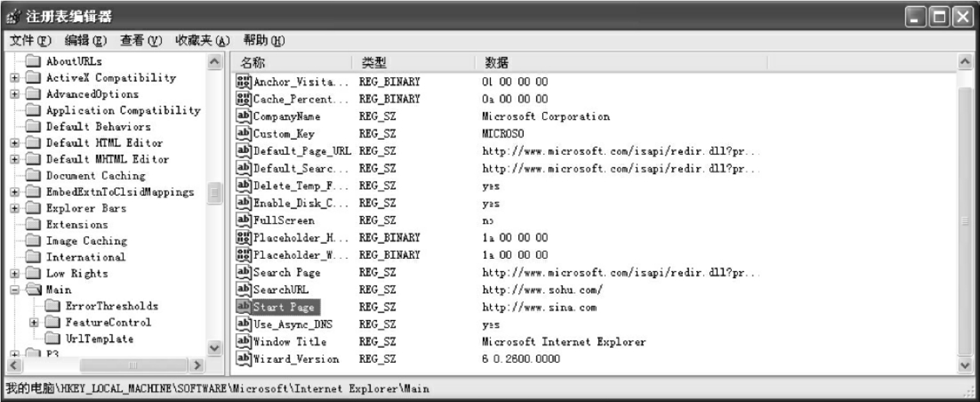Expand the ActiveX Compatibility key
The height and width of the screenshot is (402, 980).
(x=14, y=78)
